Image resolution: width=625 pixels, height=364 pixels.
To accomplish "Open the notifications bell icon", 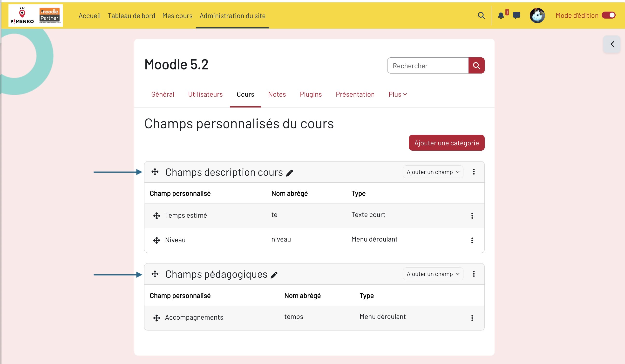I will 501,16.
